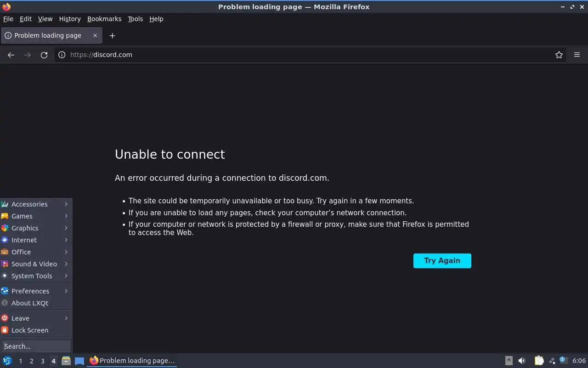The width and height of the screenshot is (588, 368).
Task: Click the Accessories category icon
Action: click(5, 204)
